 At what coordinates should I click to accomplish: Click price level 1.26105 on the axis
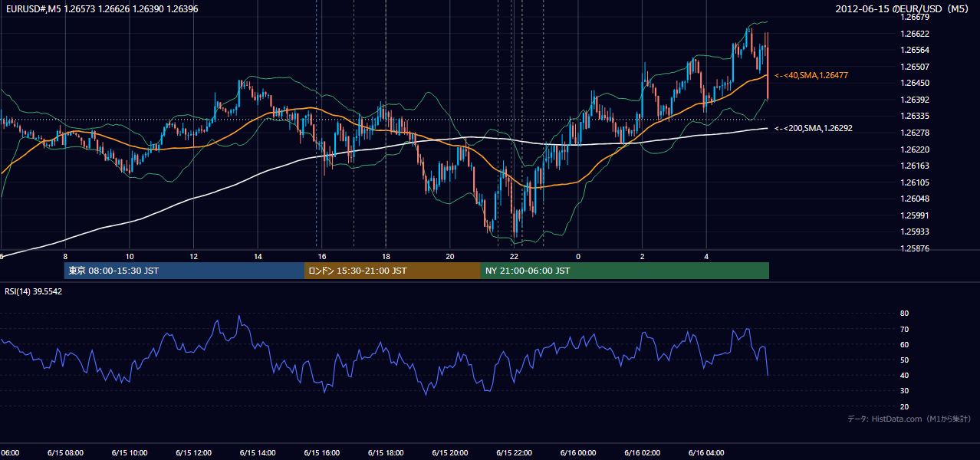[914, 182]
